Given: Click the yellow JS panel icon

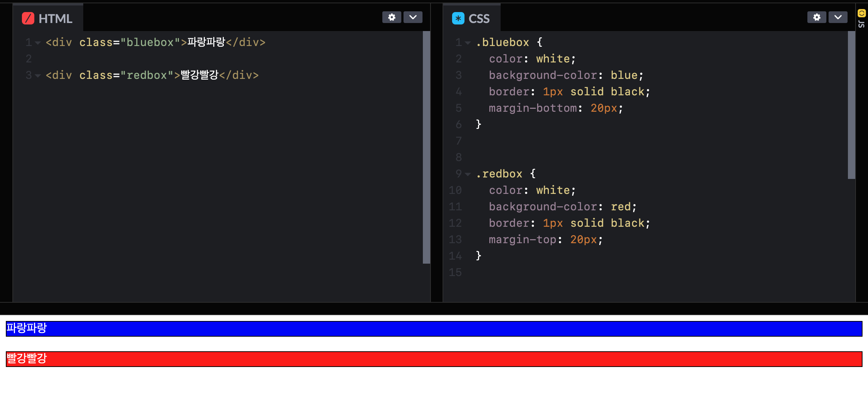Looking at the screenshot, I should coord(861,14).
